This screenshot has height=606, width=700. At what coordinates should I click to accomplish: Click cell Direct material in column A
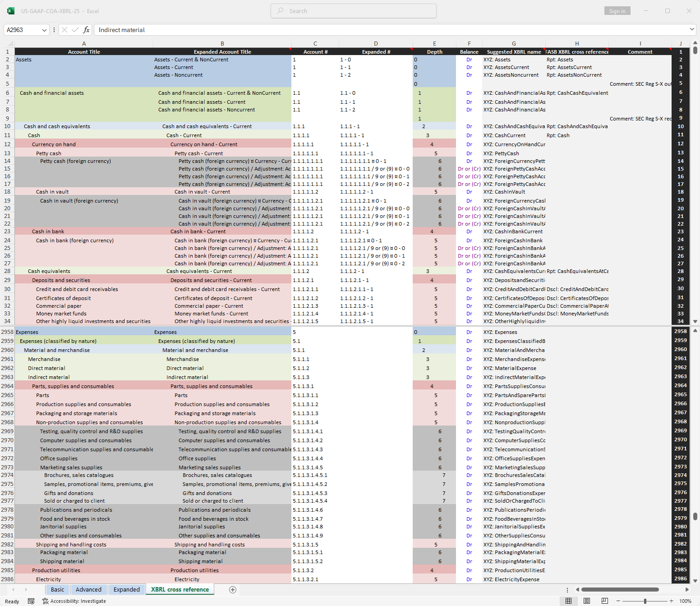click(x=84, y=368)
